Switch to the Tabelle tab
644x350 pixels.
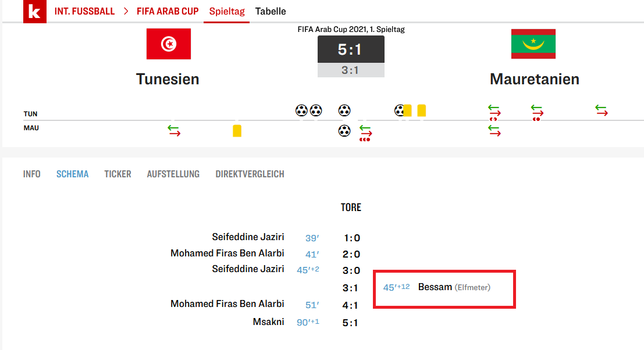[x=271, y=12]
